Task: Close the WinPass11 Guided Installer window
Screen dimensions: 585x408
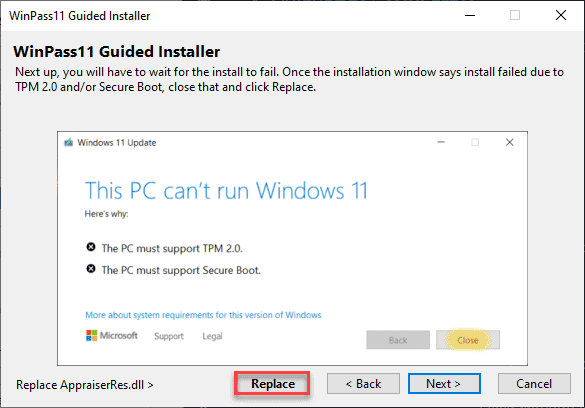Action: (561, 15)
